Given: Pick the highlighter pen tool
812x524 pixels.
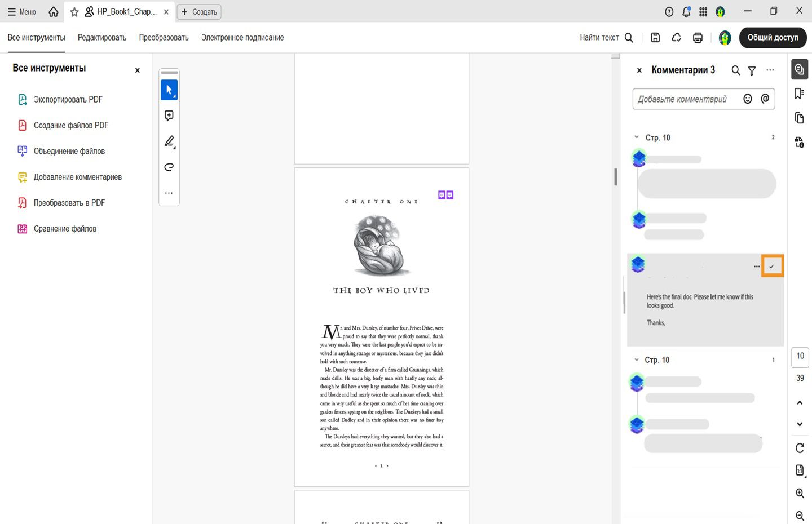Looking at the screenshot, I should pyautogui.click(x=169, y=141).
